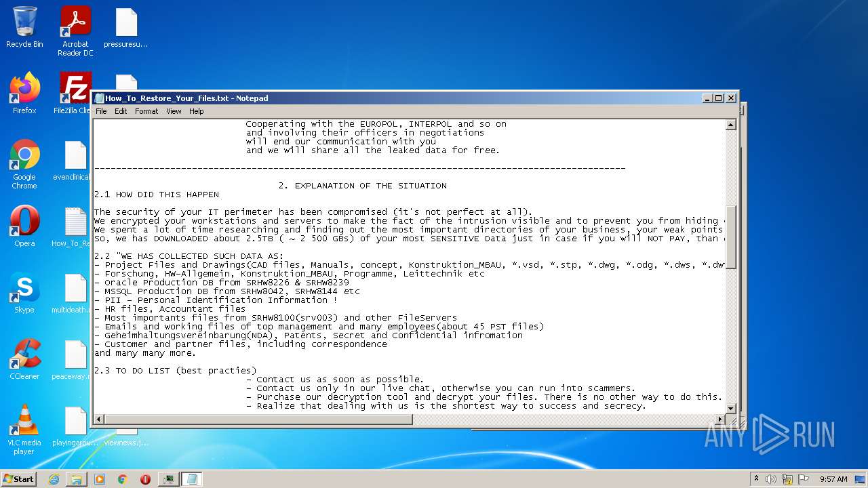Open the View menu in Notepad
Viewport: 868px width, 488px height.
(x=174, y=111)
